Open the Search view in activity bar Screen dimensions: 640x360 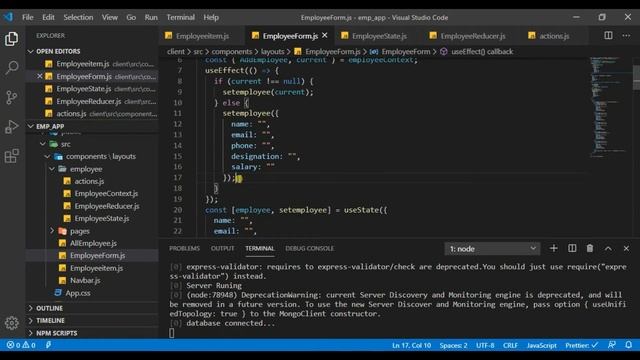click(11, 67)
